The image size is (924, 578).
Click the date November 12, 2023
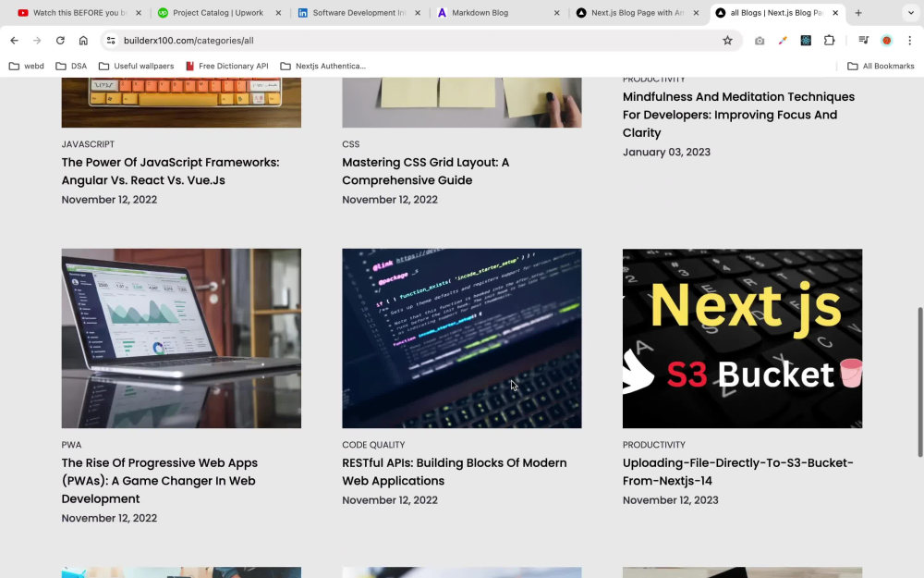(x=671, y=500)
